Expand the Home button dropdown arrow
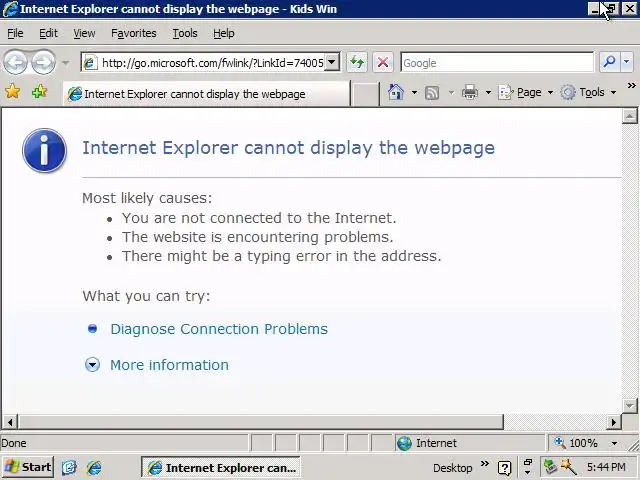The width and height of the screenshot is (640, 480). (414, 93)
